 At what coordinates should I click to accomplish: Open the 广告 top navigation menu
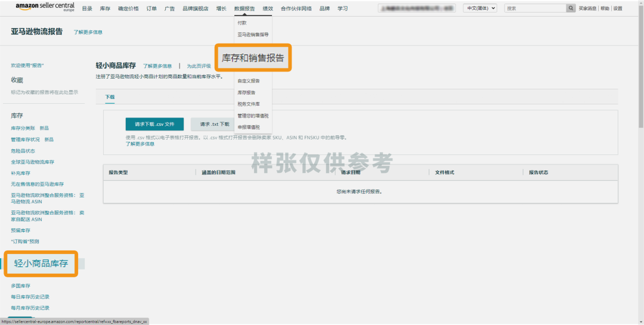click(x=169, y=8)
